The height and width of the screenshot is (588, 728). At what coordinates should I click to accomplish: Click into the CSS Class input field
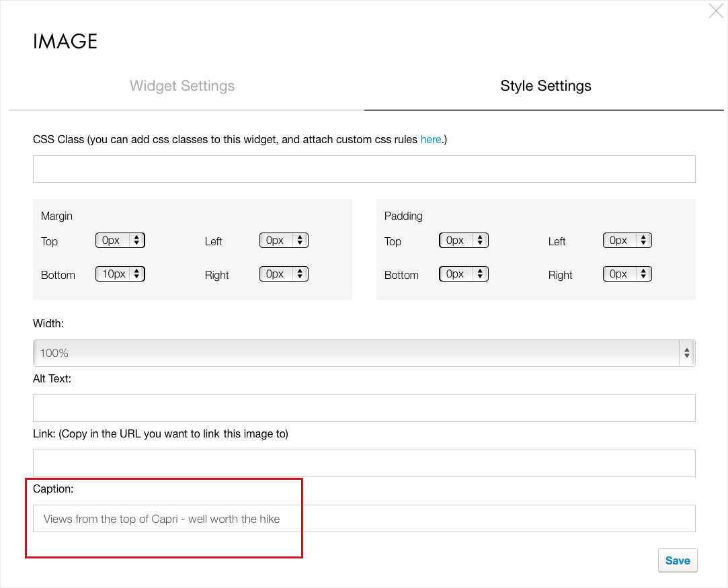click(364, 169)
